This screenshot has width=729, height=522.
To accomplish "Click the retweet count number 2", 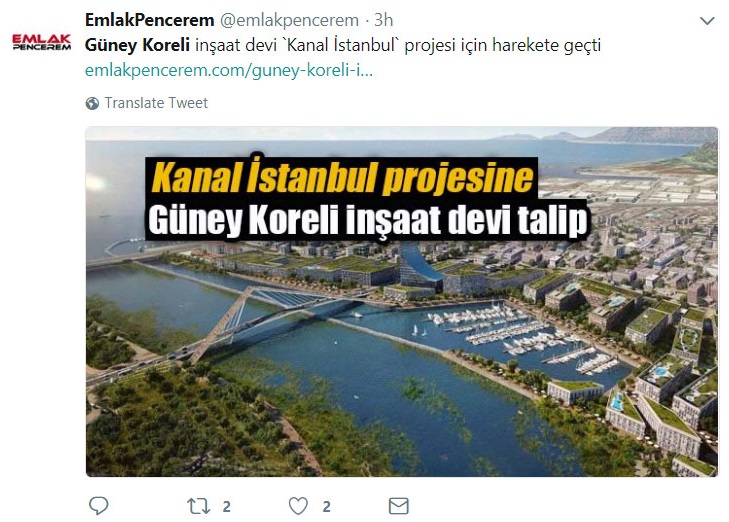I will point(226,506).
